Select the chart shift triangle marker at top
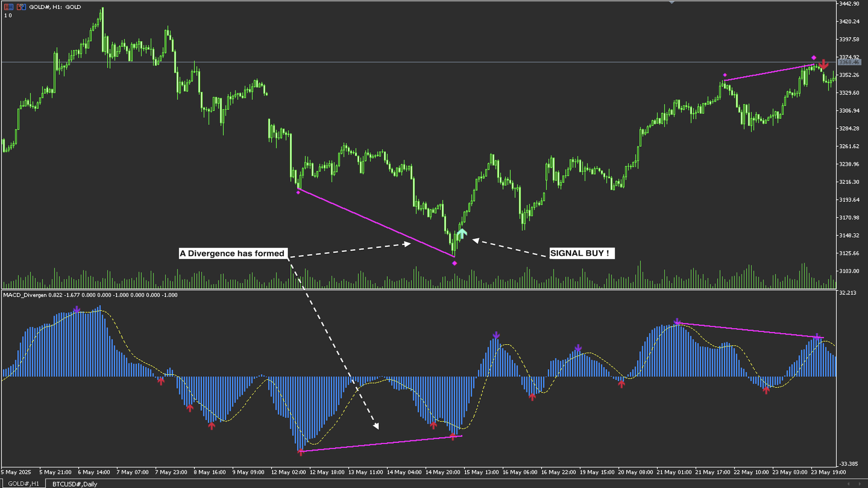Image resolution: width=868 pixels, height=488 pixels. click(672, 2)
